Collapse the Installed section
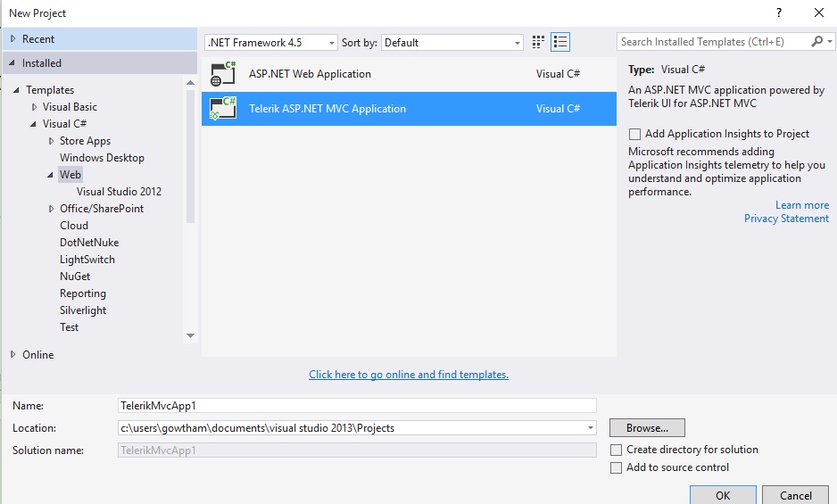 pos(12,63)
